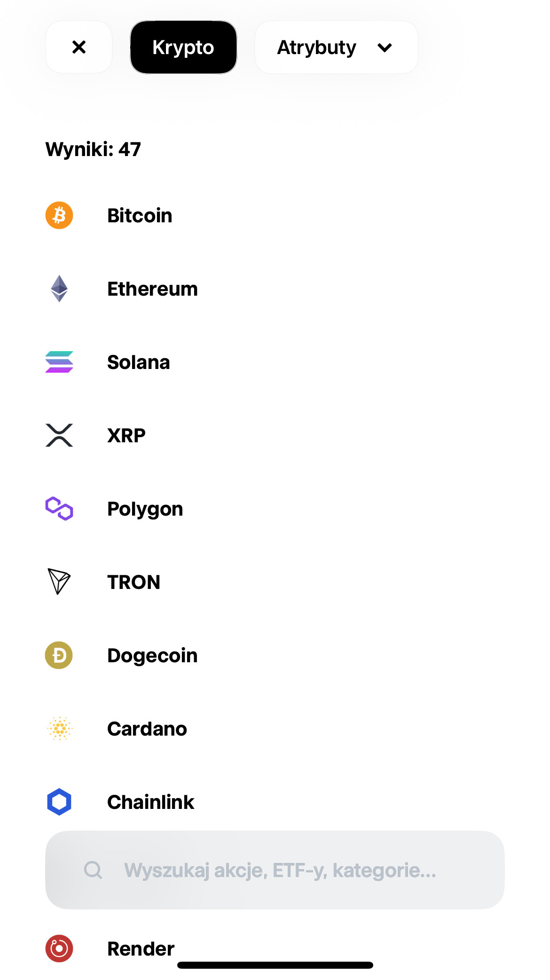Tap the Chainlink blue hexagon icon
The width and height of the screenshot is (550, 980).
click(59, 802)
